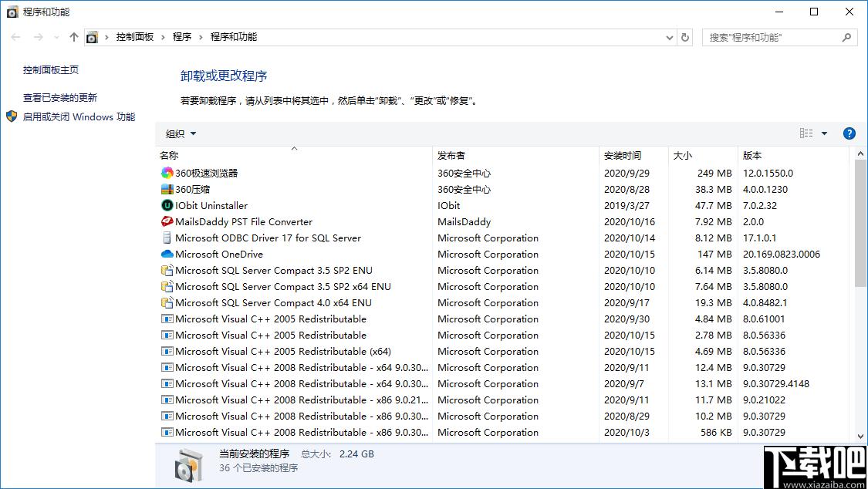Click the scrollbar up arrow
The image size is (868, 489).
point(860,153)
